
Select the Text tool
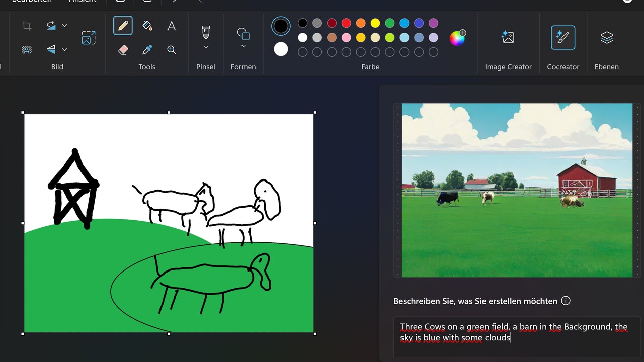click(172, 26)
